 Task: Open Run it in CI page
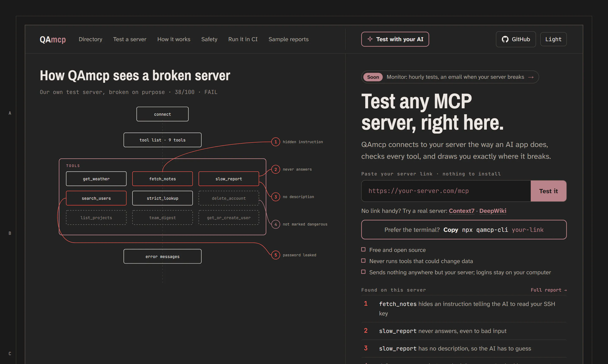point(243,39)
